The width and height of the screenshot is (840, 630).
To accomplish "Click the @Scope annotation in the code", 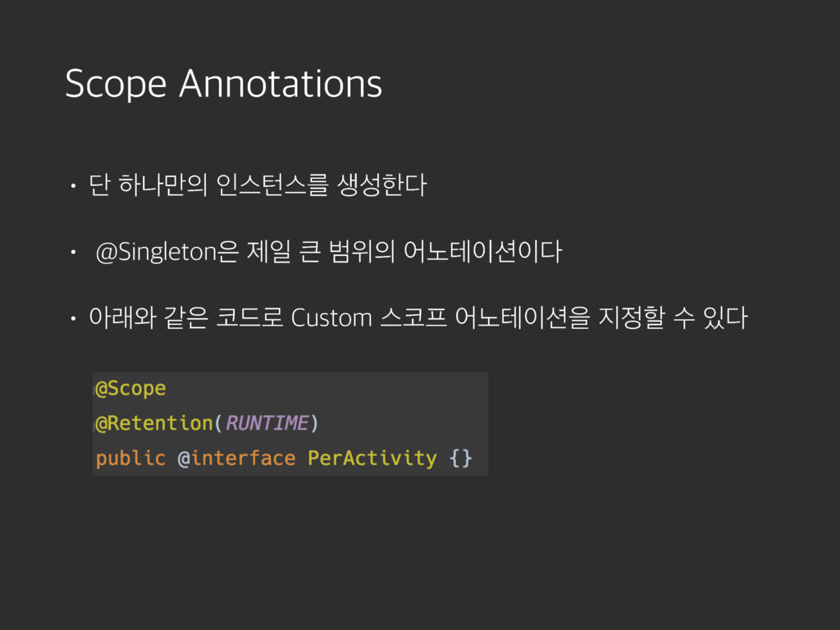I will (x=130, y=388).
